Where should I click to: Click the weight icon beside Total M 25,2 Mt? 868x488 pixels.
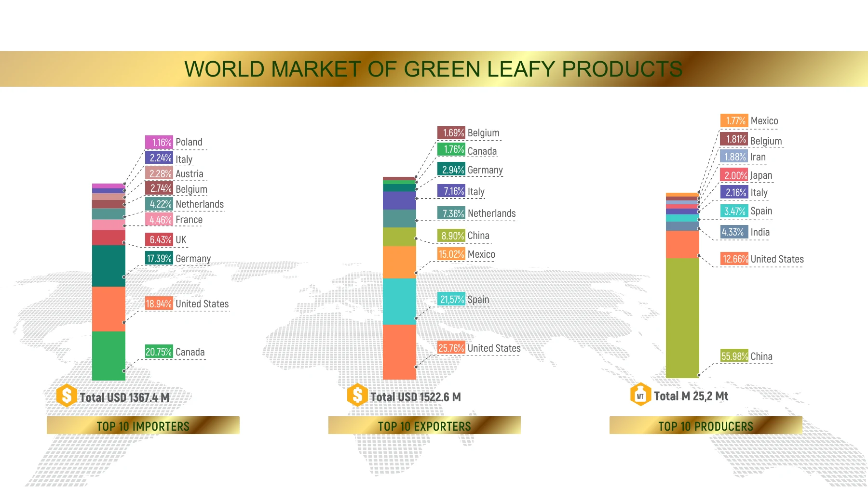pos(640,395)
